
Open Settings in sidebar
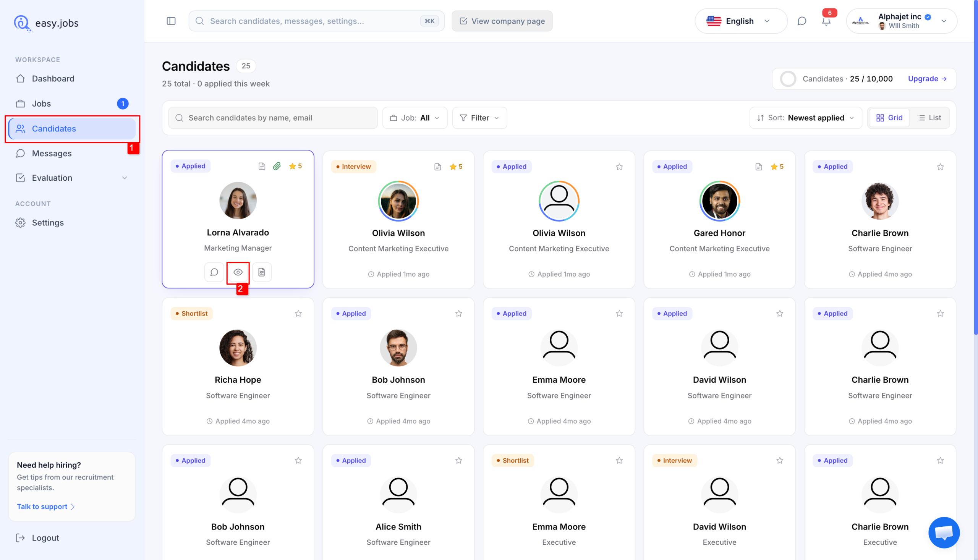(x=72, y=223)
